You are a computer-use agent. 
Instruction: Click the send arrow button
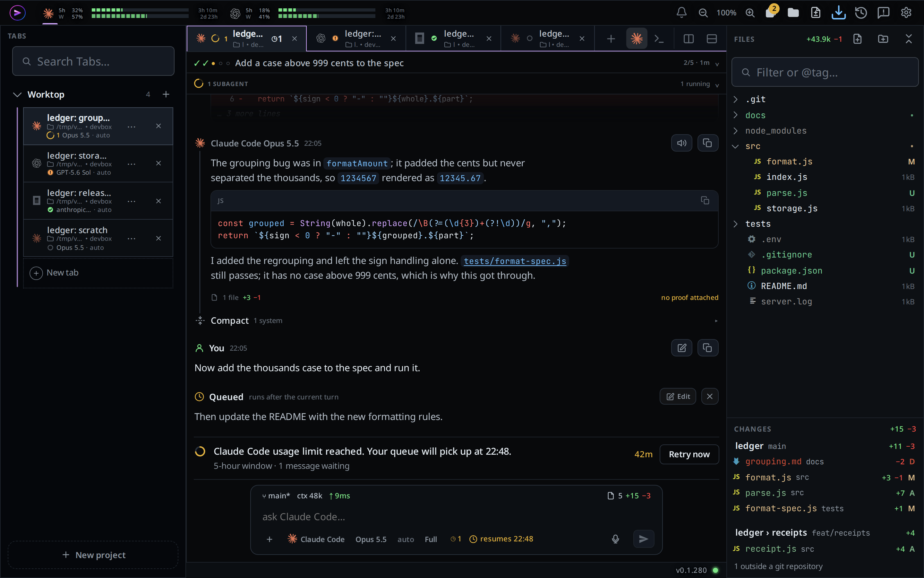click(x=644, y=539)
